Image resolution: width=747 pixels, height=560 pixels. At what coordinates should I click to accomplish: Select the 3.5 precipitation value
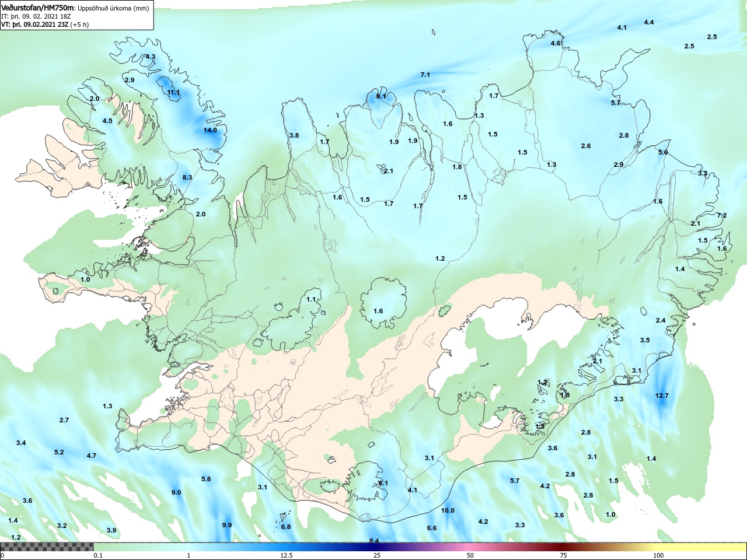[645, 340]
